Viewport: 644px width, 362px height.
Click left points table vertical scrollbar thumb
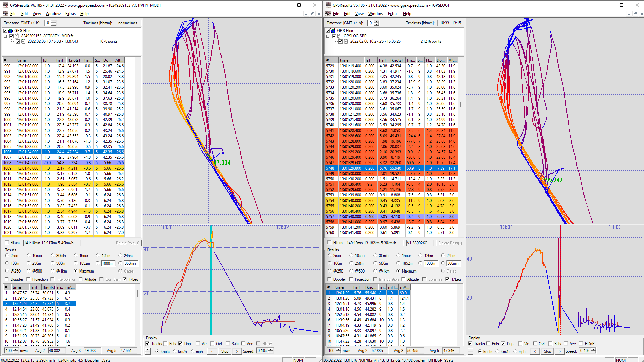(x=138, y=219)
